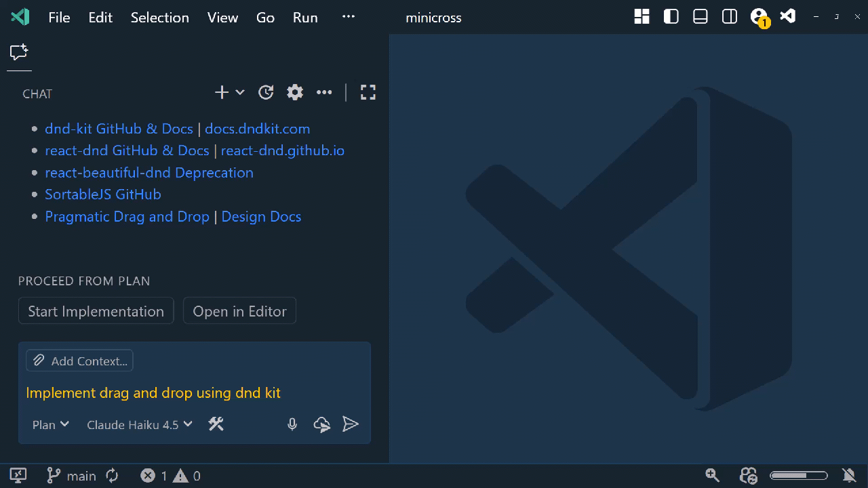The height and width of the screenshot is (488, 868).
Task: Open Copilot menu from the status bar
Action: [x=749, y=475]
